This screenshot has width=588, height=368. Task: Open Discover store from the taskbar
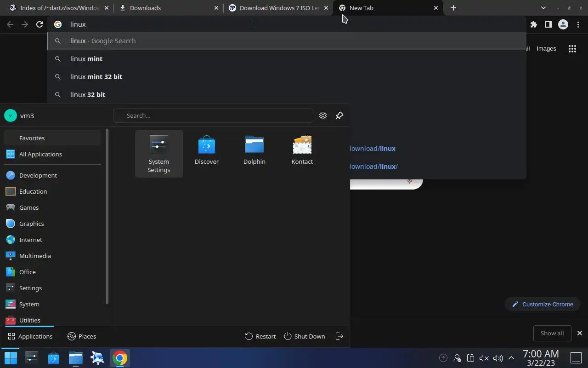(54, 358)
